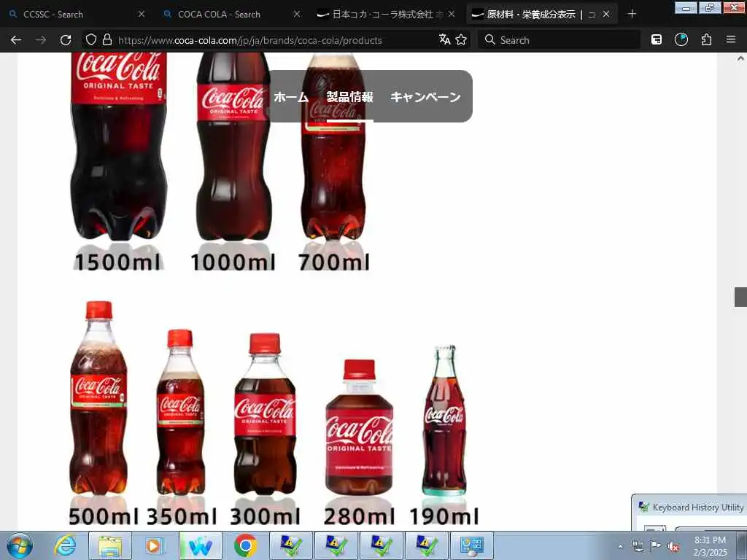This screenshot has height=560, width=747.
Task: Close the CCSSC - Search tab
Action: pos(142,15)
